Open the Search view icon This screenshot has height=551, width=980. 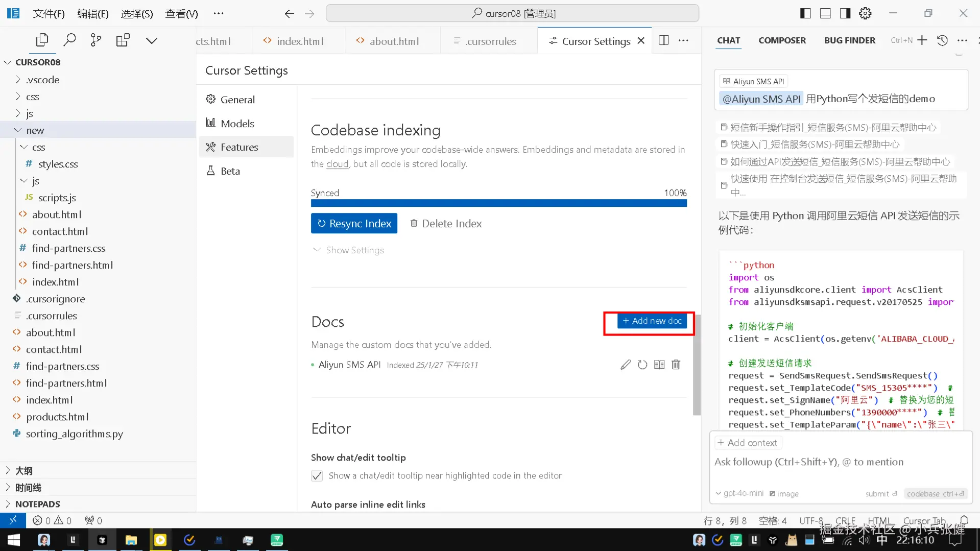pos(69,40)
